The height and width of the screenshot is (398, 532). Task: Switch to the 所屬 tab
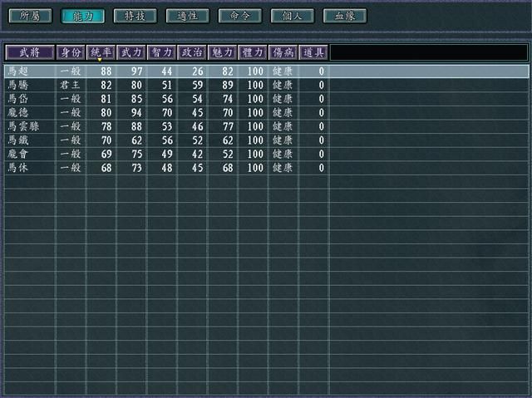tap(29, 16)
